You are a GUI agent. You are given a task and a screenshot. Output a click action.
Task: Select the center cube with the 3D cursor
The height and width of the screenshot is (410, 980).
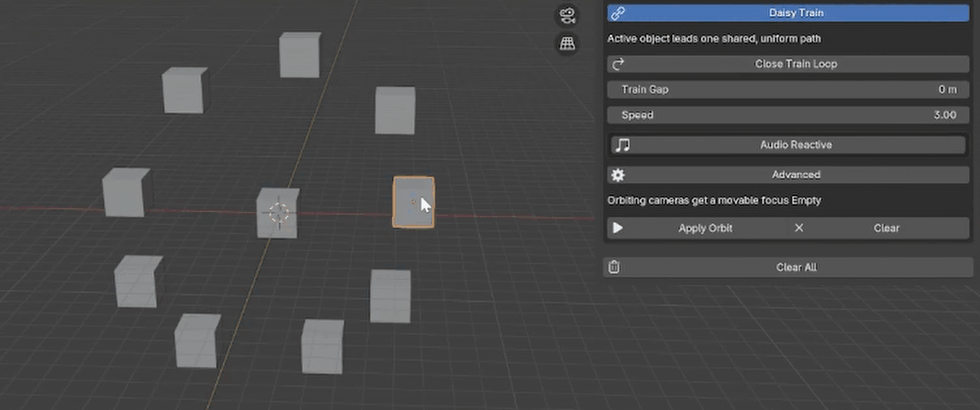click(277, 213)
